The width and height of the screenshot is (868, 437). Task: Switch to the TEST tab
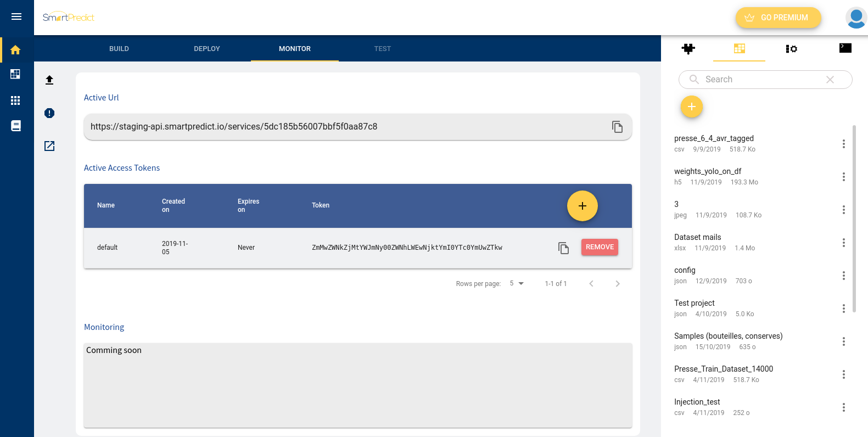(x=383, y=49)
